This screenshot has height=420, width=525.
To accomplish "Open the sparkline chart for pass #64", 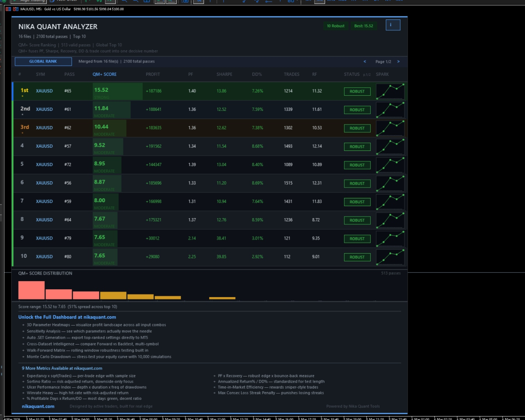I will point(390,220).
